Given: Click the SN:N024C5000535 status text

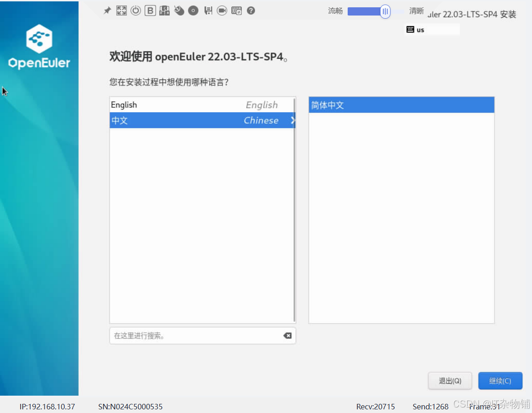Looking at the screenshot, I should pyautogui.click(x=130, y=407).
